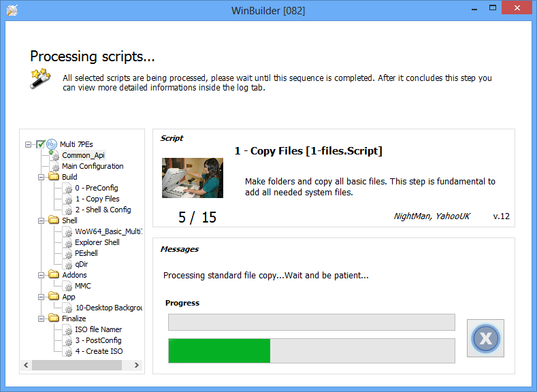Select the PEshell label in the tree

click(86, 253)
